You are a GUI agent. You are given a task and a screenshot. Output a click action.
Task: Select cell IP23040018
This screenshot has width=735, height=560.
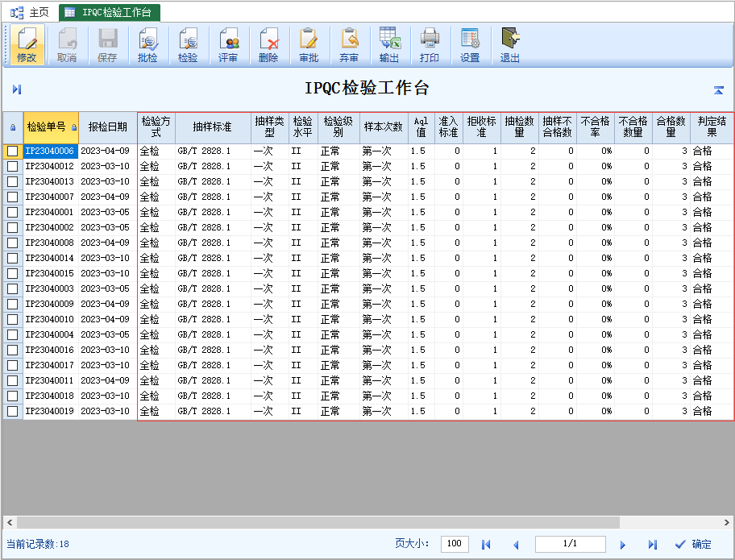click(x=51, y=396)
